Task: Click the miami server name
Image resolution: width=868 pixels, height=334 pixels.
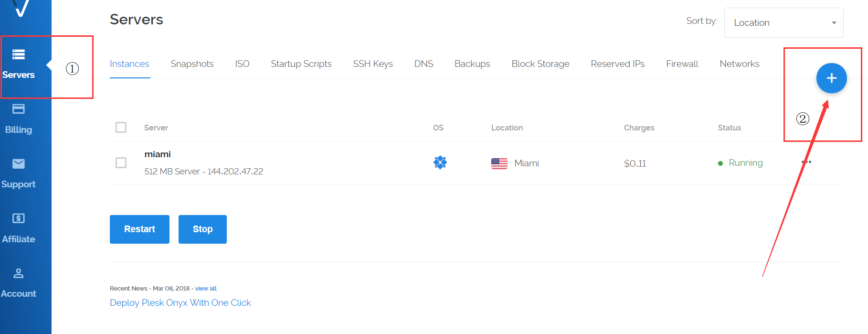Action: pos(158,154)
